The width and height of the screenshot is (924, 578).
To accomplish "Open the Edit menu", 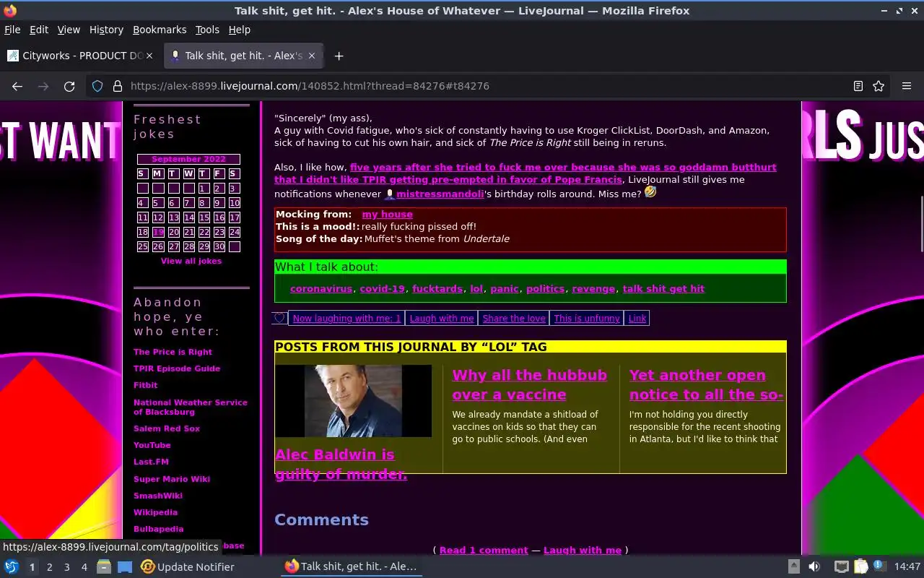I will (39, 30).
